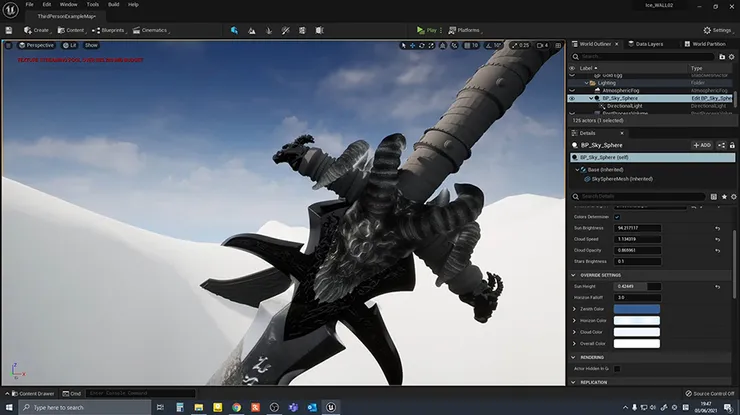This screenshot has width=740, height=415.
Task: Toggle the Colors Determined checkbox
Action: click(617, 217)
